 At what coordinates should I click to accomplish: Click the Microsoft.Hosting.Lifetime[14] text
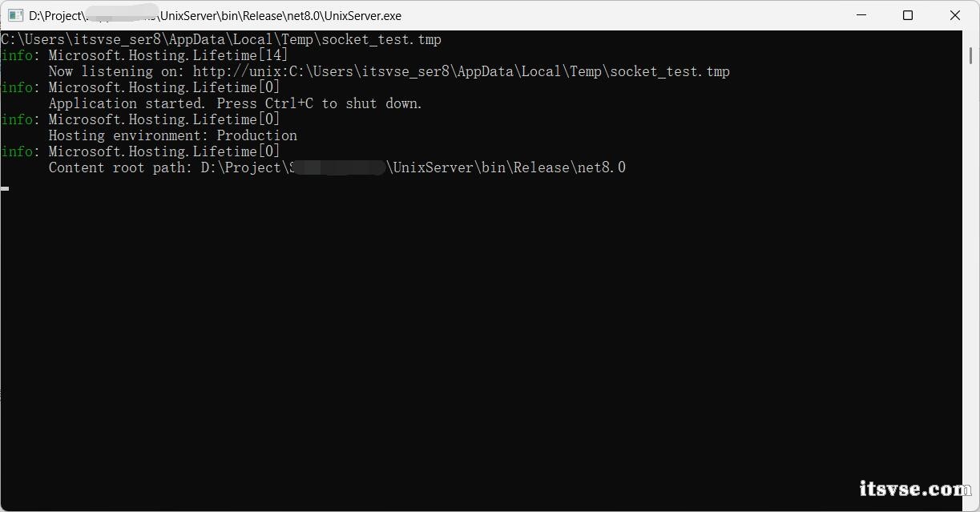pyautogui.click(x=168, y=55)
